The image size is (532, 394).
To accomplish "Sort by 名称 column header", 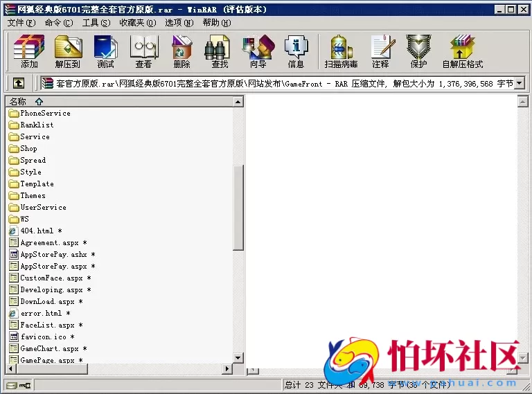I will point(119,101).
